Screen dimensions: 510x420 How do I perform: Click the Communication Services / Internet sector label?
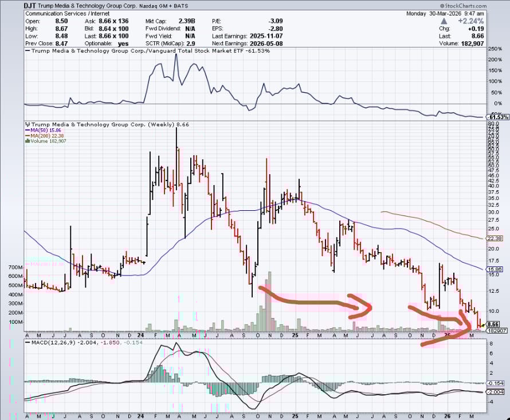pos(67,14)
